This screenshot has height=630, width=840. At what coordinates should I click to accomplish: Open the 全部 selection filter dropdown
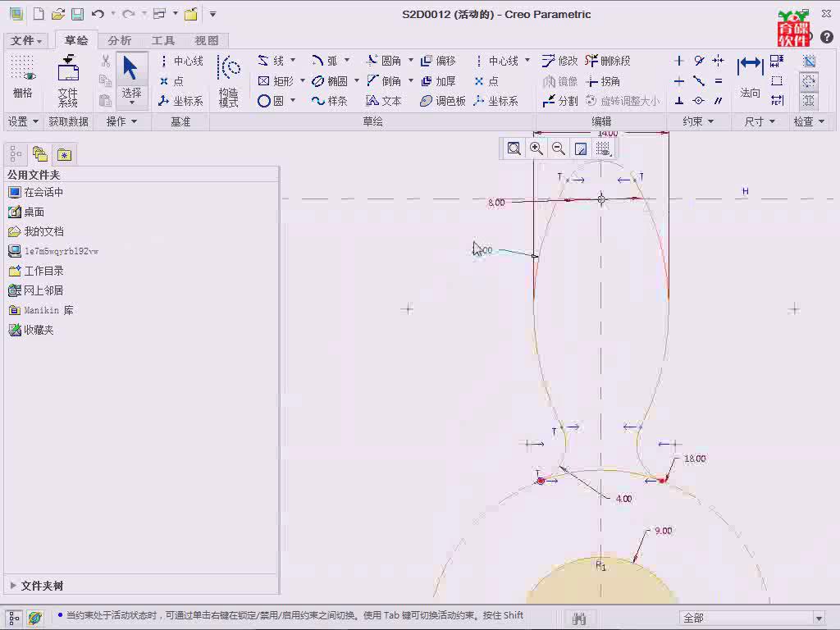click(x=819, y=619)
